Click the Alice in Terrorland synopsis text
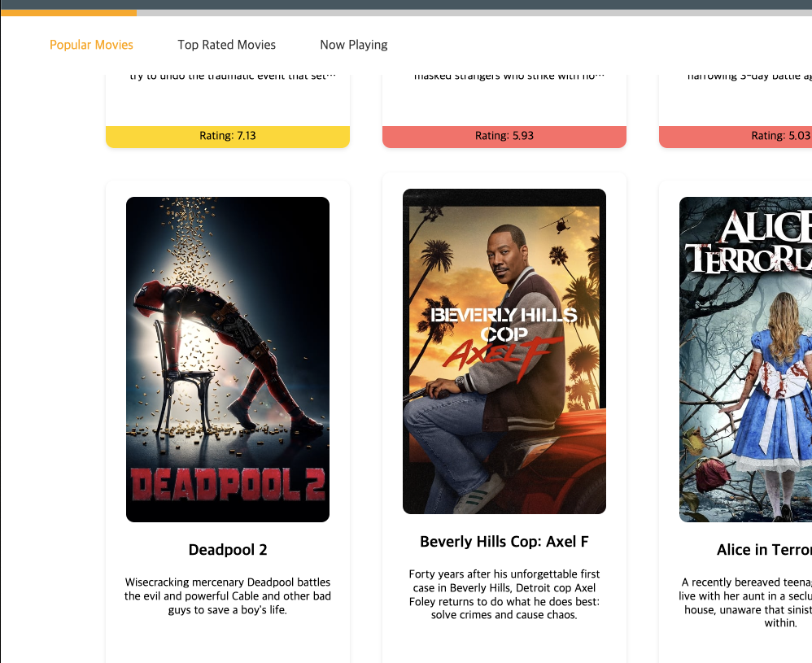The image size is (812, 663). click(x=746, y=603)
